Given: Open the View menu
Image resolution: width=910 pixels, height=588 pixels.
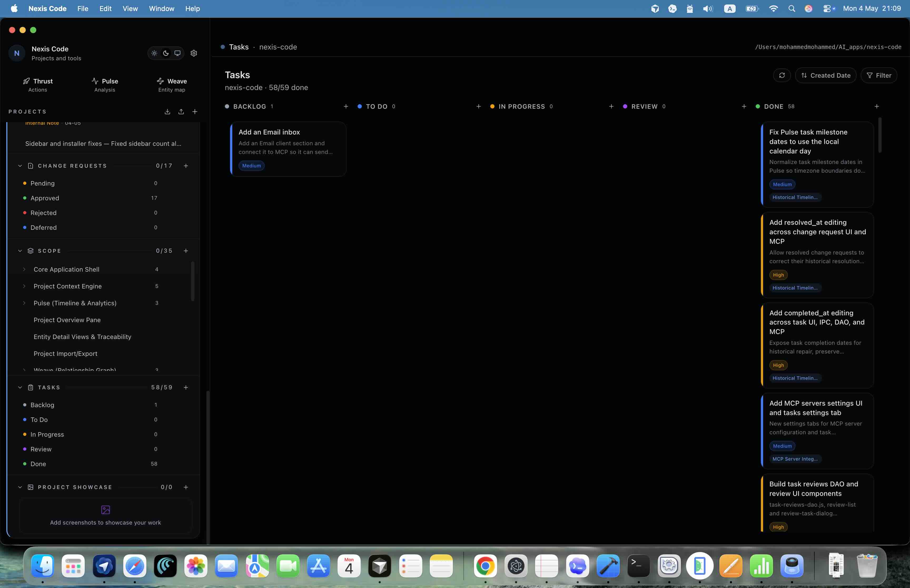Looking at the screenshot, I should 130,8.
